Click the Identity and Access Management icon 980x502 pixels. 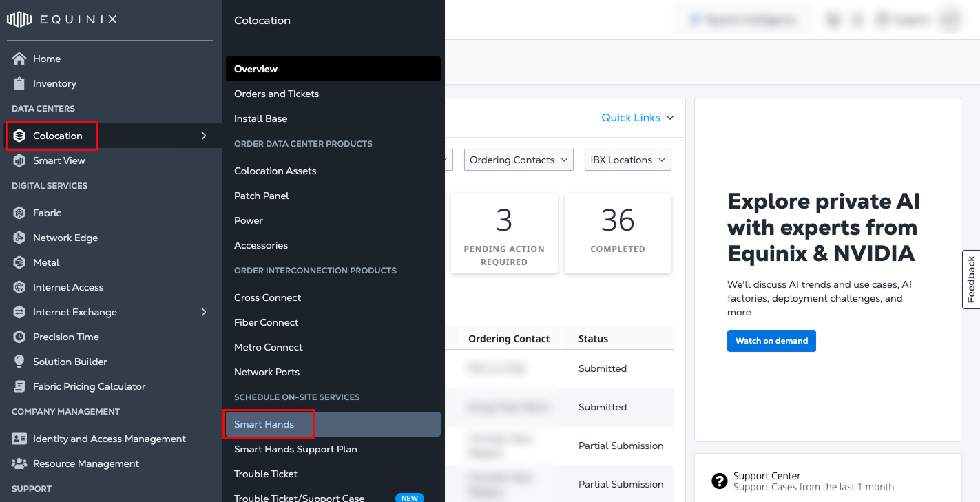[x=19, y=439]
